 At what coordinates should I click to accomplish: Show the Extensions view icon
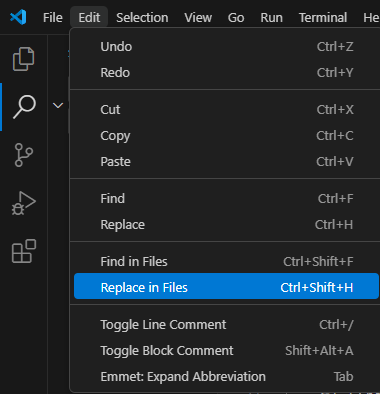point(24,251)
